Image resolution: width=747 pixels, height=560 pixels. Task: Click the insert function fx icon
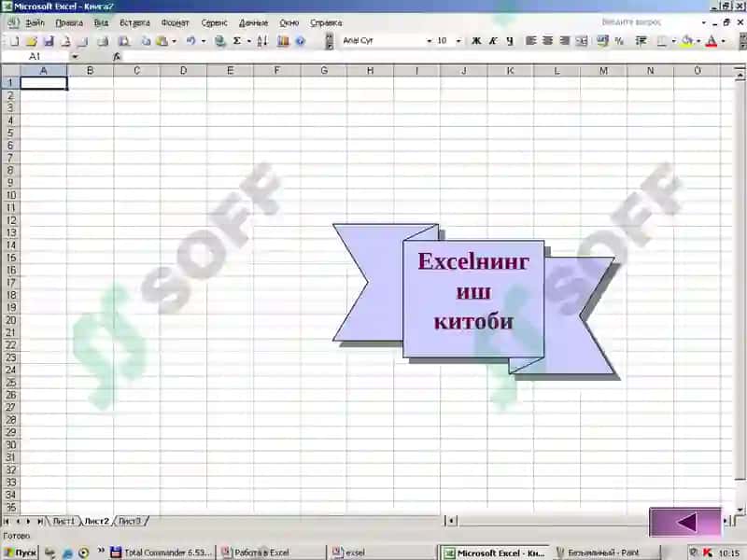pos(117,57)
